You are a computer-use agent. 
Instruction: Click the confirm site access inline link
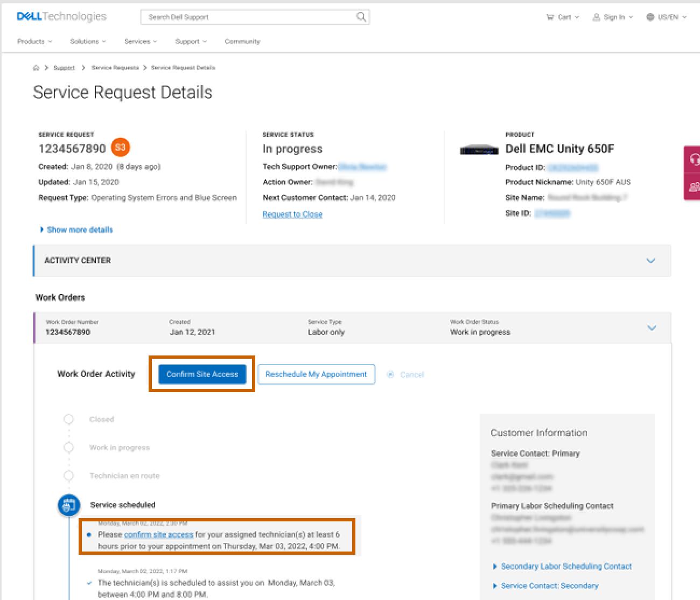(158, 535)
